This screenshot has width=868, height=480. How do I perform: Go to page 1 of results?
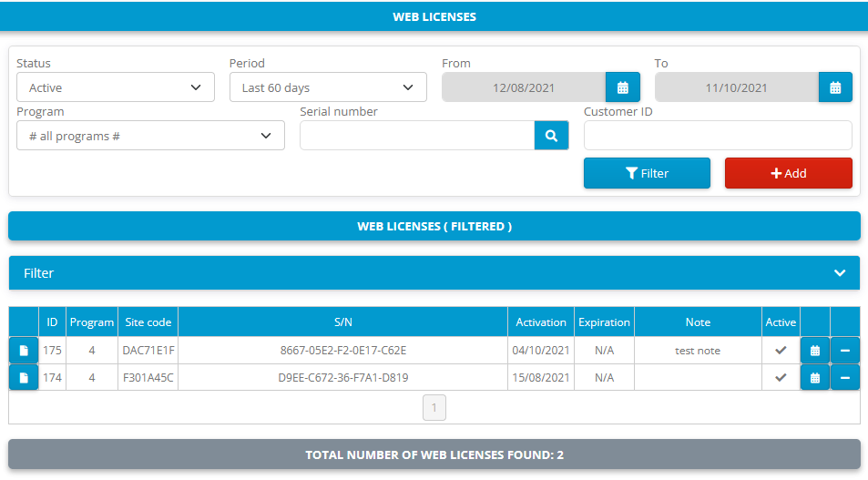434,407
